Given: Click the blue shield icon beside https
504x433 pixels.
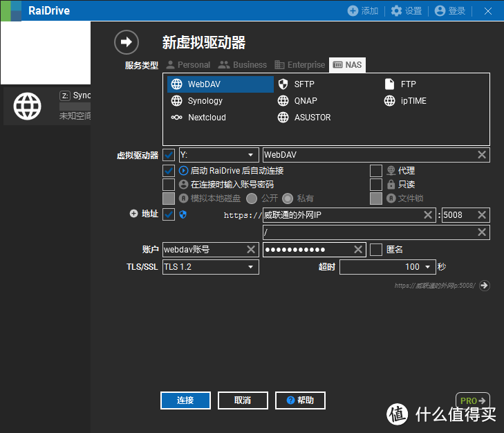Looking at the screenshot, I should point(183,214).
